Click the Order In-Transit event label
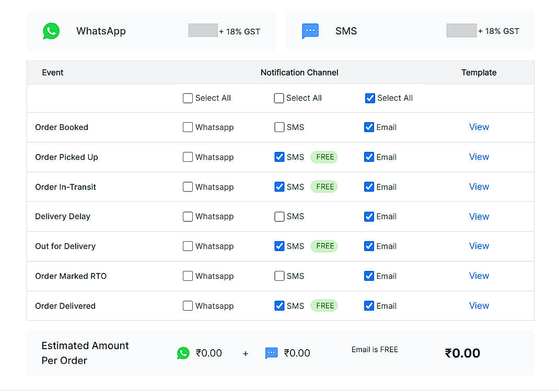The height and width of the screenshot is (392, 559). point(66,187)
